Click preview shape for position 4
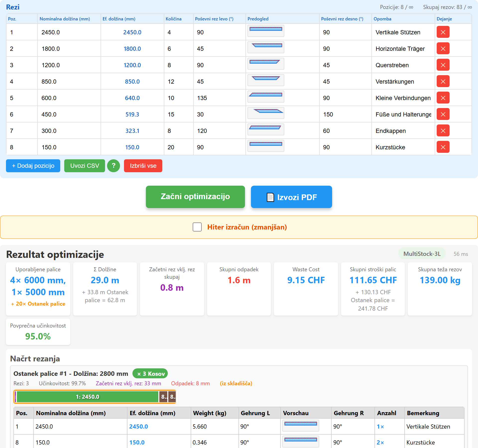Screen dimensions: 478x448 click(266, 80)
